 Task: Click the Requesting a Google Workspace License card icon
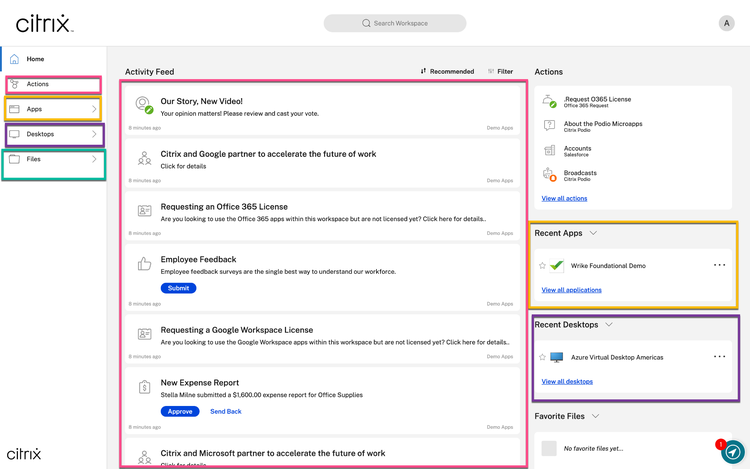coord(144,334)
